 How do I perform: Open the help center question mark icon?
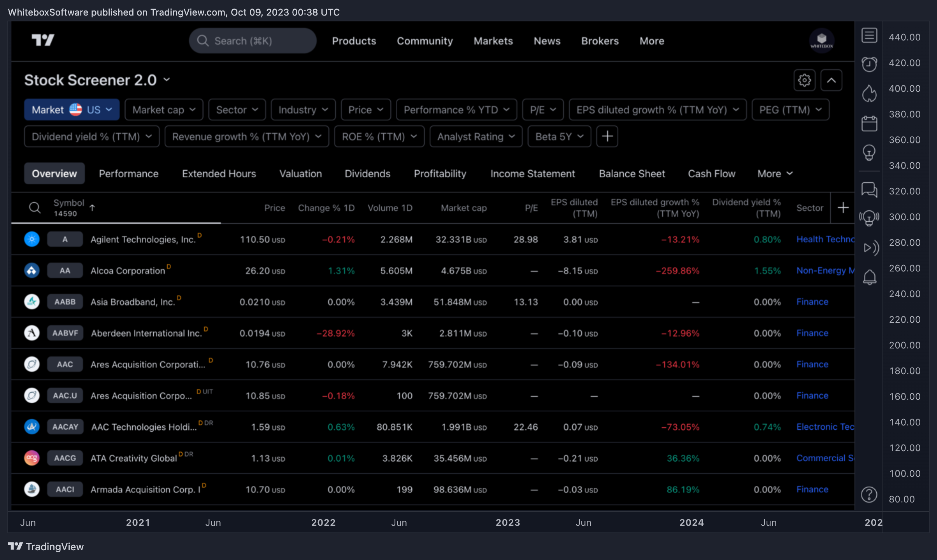point(869,495)
